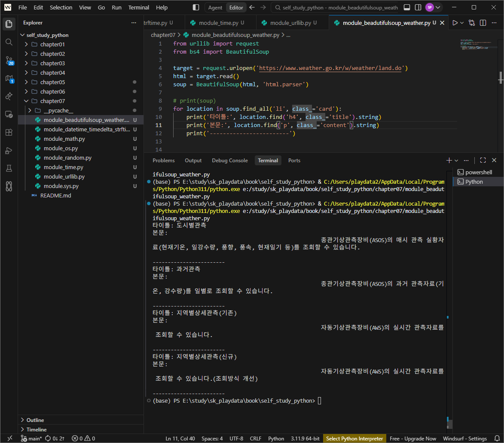The image size is (504, 443).
Task: Run the Python file with the play button
Action: pyautogui.click(x=455, y=23)
